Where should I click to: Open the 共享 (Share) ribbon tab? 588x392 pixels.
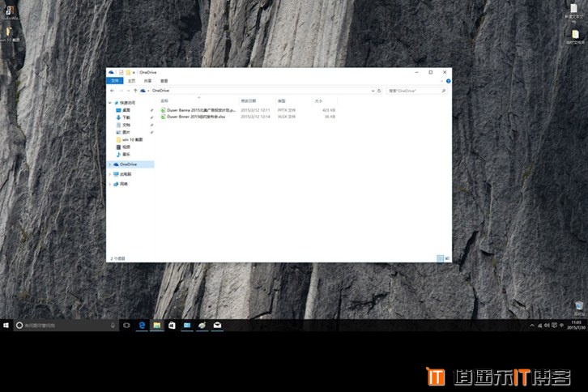pyautogui.click(x=147, y=81)
